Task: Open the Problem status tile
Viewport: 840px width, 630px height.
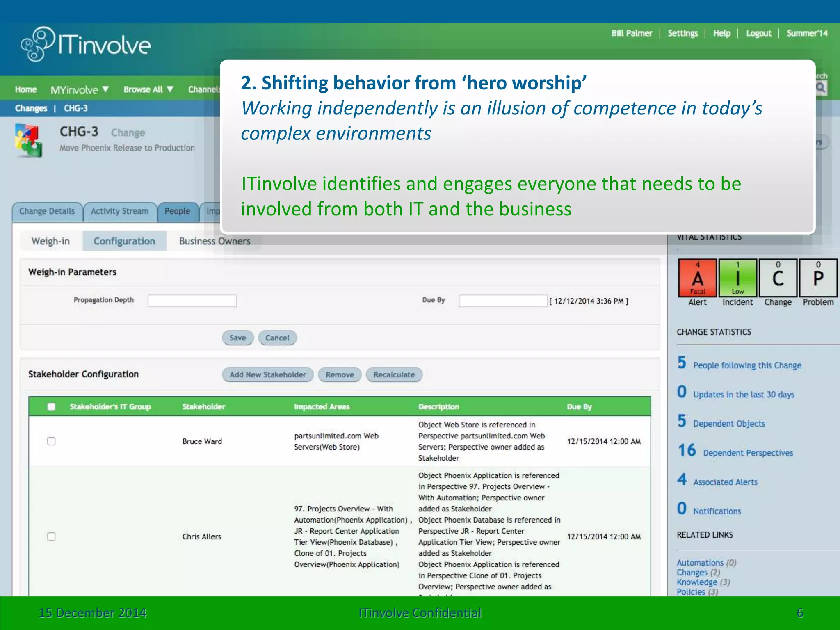Action: tap(818, 278)
